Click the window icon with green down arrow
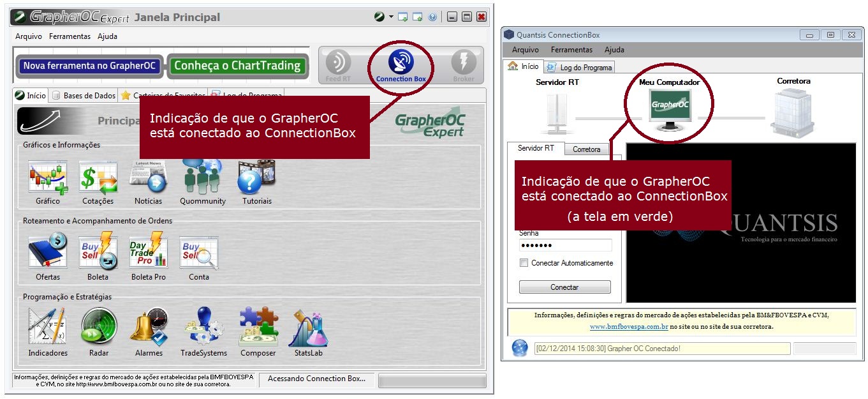 (403, 17)
